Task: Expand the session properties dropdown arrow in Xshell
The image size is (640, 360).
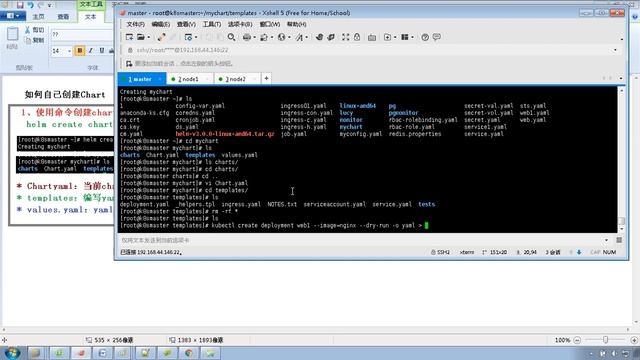Action: (196, 38)
